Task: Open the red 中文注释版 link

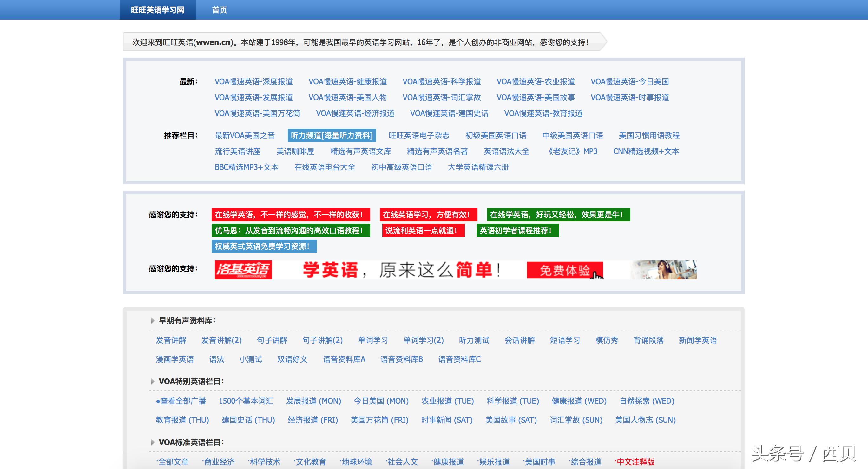Action: click(x=635, y=462)
